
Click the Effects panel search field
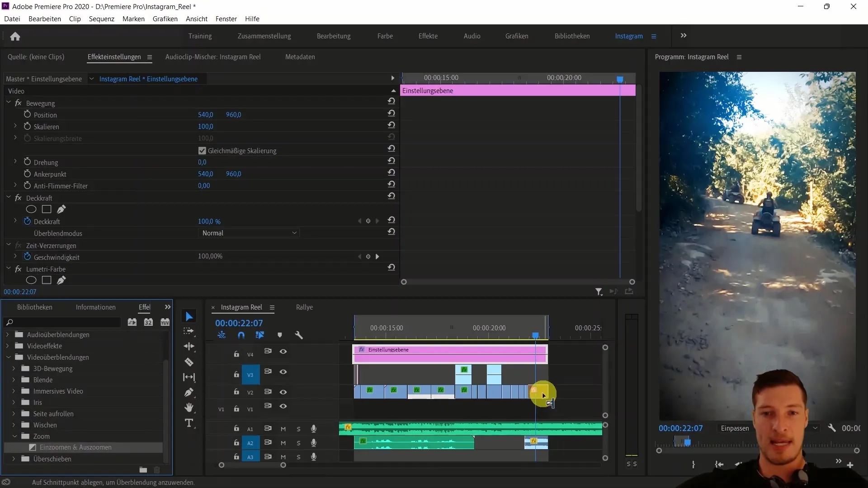[62, 322]
